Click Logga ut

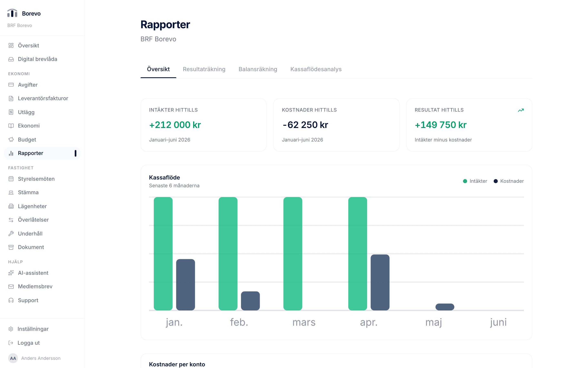42,343
